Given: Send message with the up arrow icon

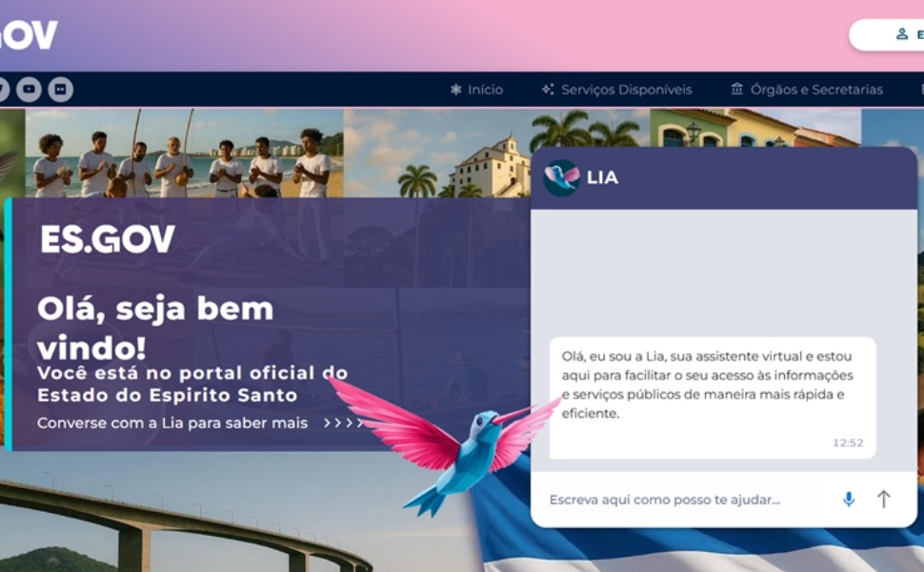Looking at the screenshot, I should pyautogui.click(x=883, y=500).
